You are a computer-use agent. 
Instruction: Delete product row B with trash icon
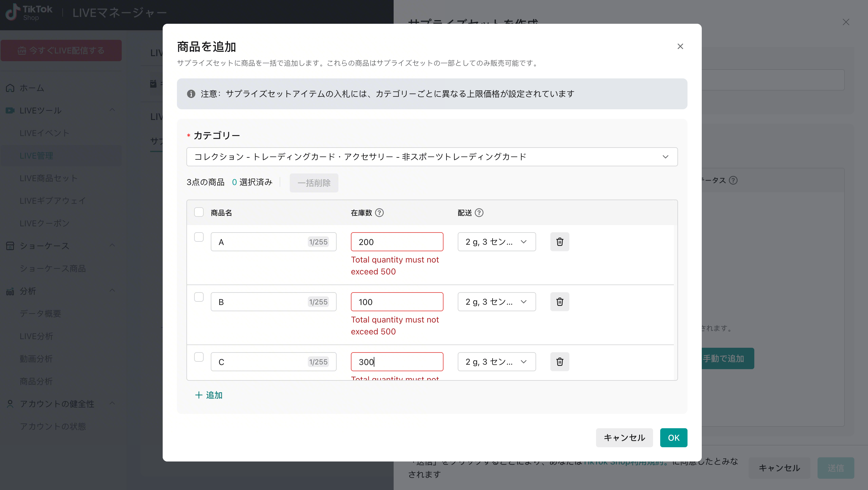click(560, 302)
